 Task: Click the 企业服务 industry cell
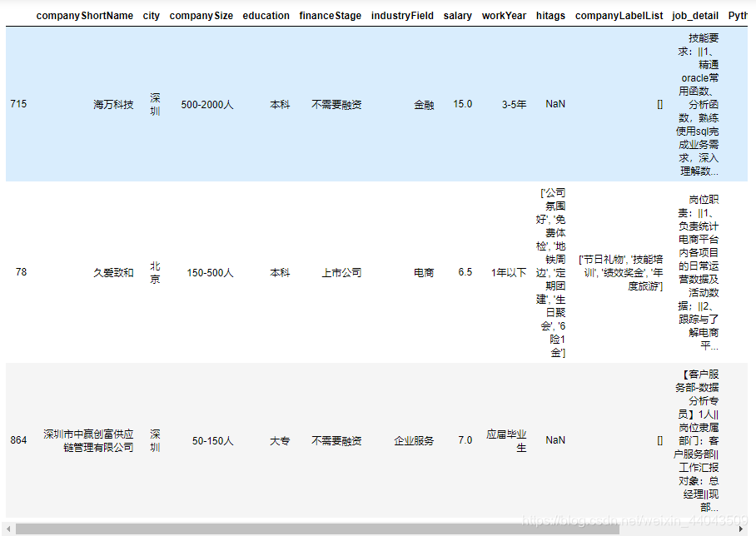coord(414,440)
